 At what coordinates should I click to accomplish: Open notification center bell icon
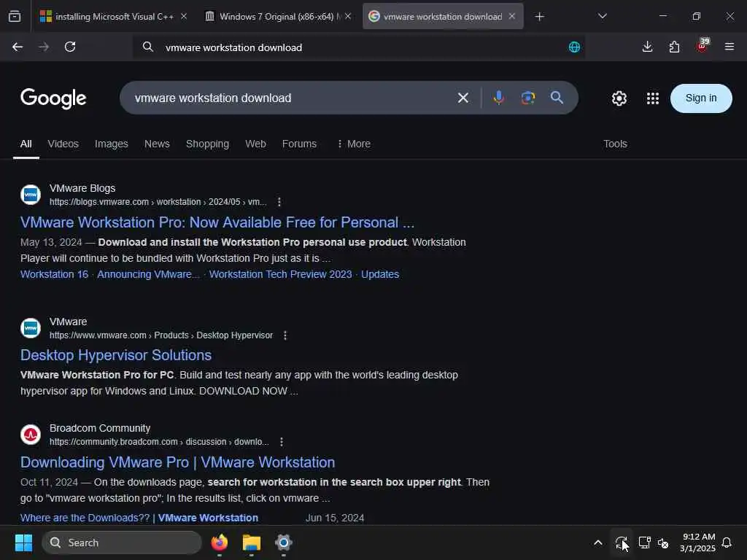tap(727, 542)
